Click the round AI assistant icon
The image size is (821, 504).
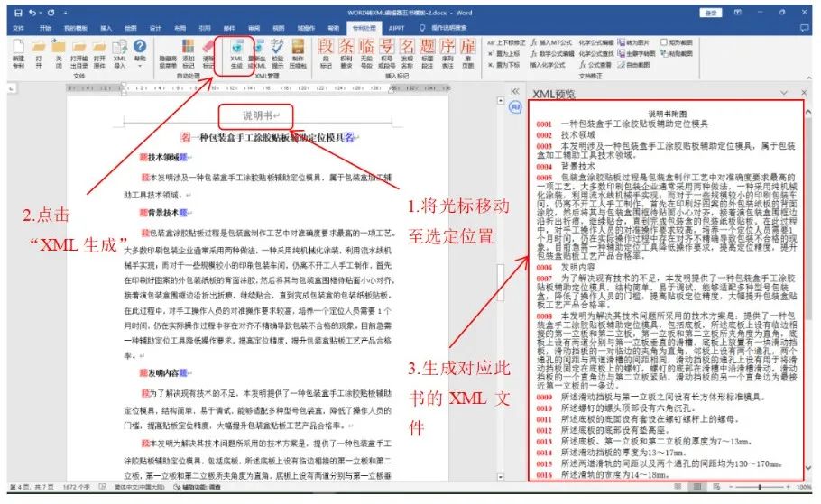(x=515, y=107)
